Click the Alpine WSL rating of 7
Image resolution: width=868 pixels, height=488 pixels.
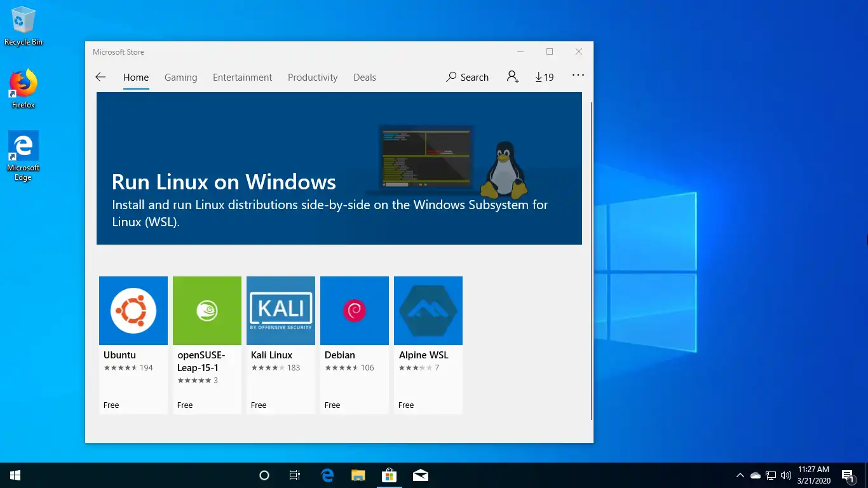tap(419, 368)
